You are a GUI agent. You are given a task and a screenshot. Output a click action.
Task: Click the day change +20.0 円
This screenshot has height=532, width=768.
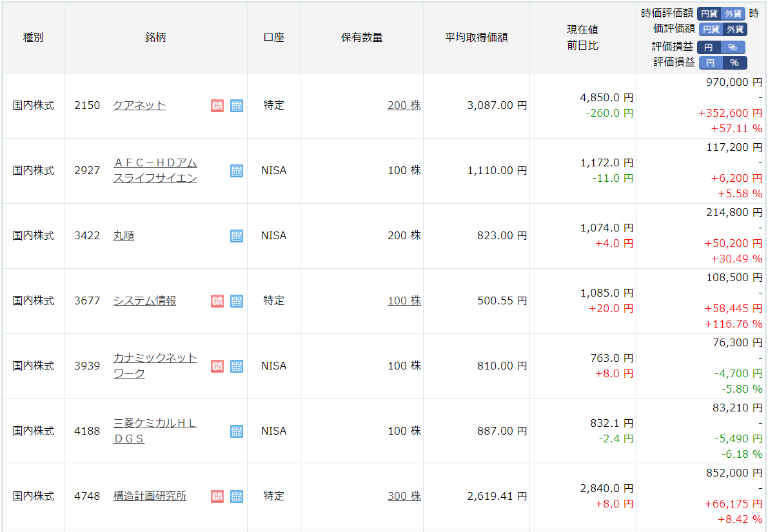pyautogui.click(x=611, y=309)
